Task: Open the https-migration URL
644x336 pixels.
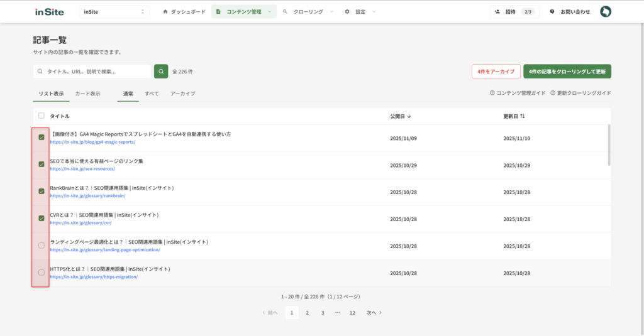Action: [x=94, y=277]
